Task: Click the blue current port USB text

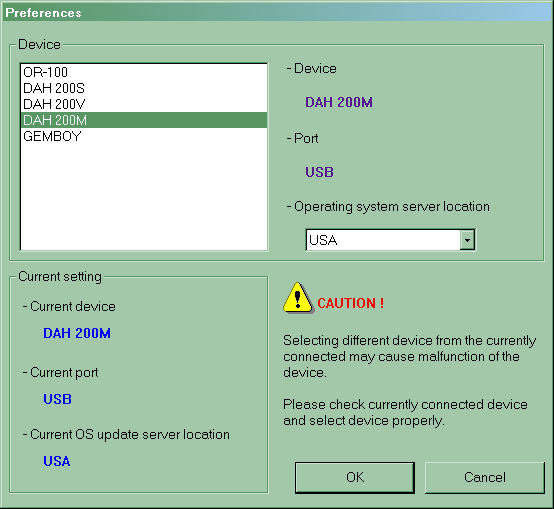Action: point(57,399)
